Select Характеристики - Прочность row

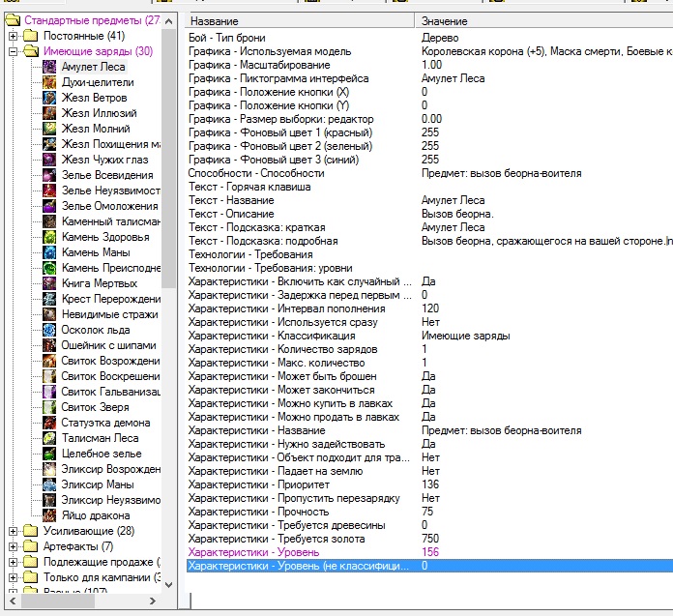click(429, 512)
